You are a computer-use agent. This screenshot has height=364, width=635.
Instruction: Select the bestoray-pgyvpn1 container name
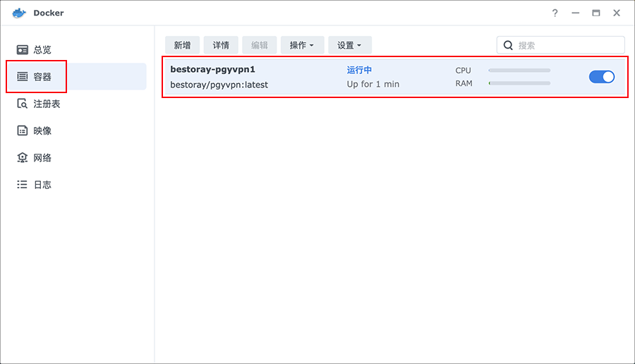click(212, 69)
